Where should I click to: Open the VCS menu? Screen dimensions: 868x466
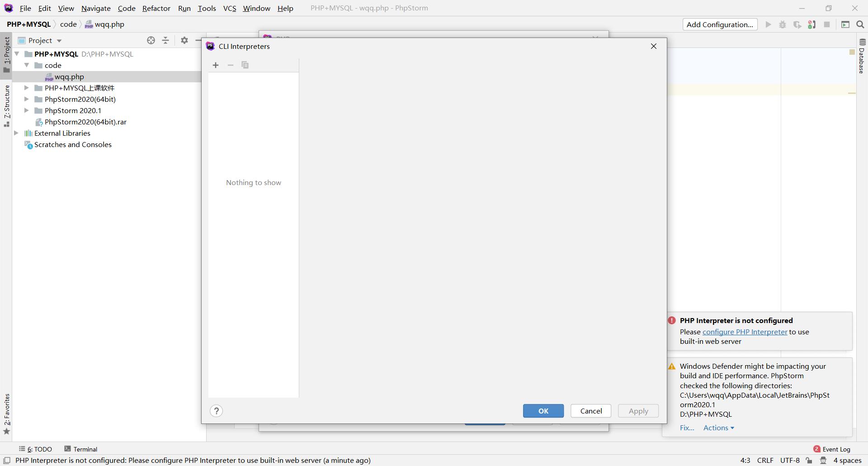tap(230, 8)
